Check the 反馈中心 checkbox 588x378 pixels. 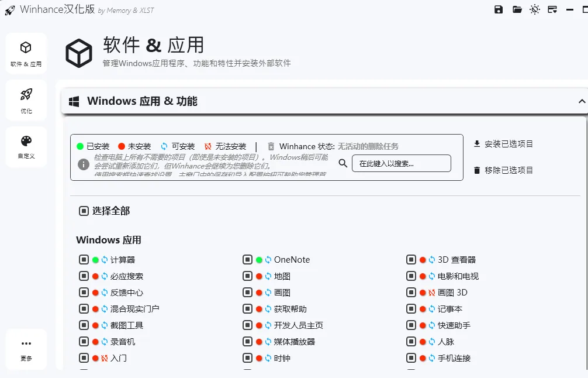click(84, 293)
